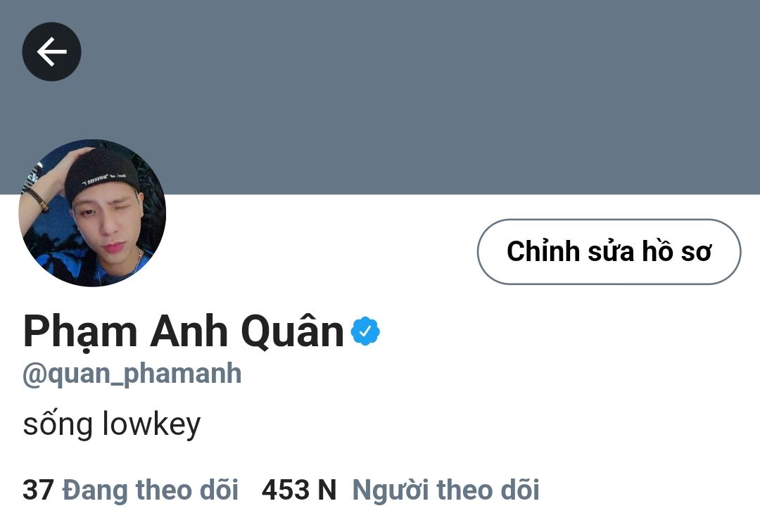Tap the bio text sống lowkey
This screenshot has height=532, width=760.
pyautogui.click(x=111, y=424)
